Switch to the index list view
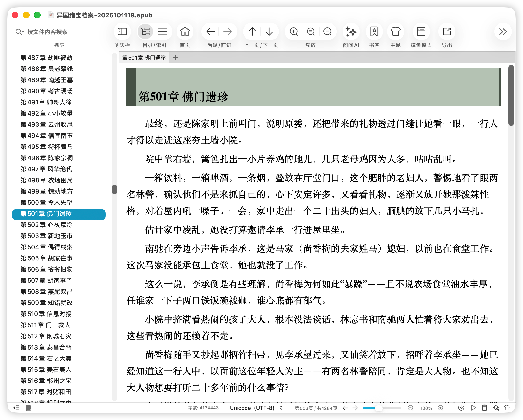Screen dimensions: 523x420 [162, 31]
